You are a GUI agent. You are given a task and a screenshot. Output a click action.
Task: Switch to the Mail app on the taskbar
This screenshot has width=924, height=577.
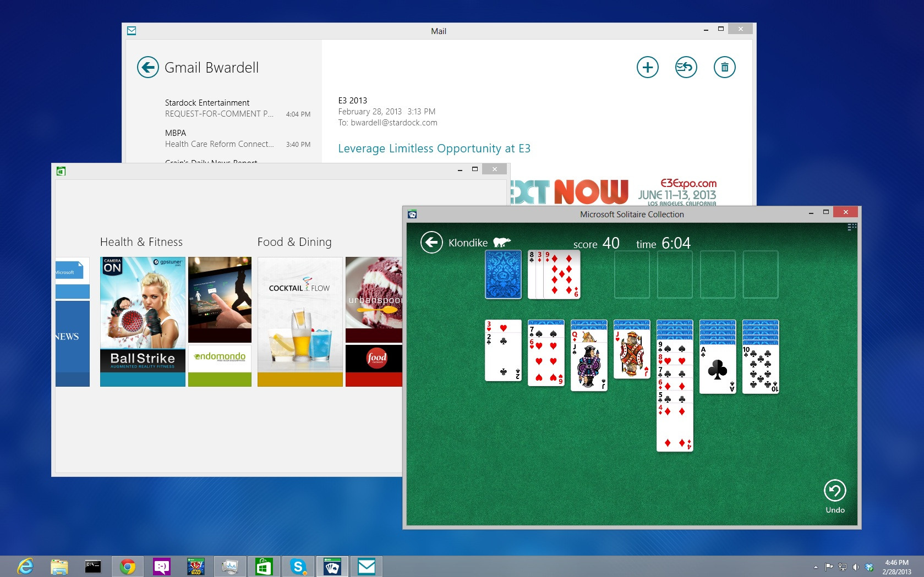tap(366, 566)
